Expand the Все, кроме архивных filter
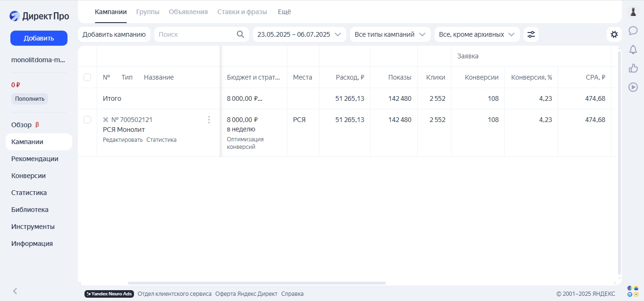The image size is (644, 301). [x=477, y=34]
